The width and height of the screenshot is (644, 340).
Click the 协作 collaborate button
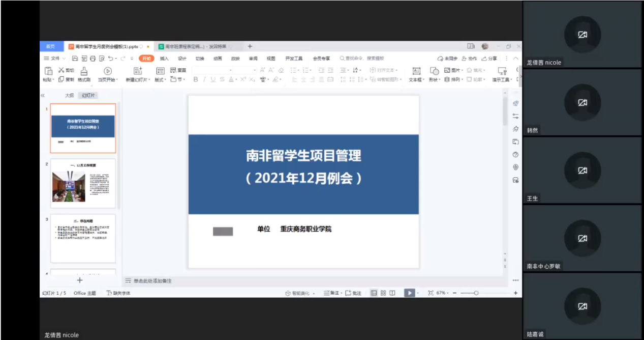coord(469,59)
